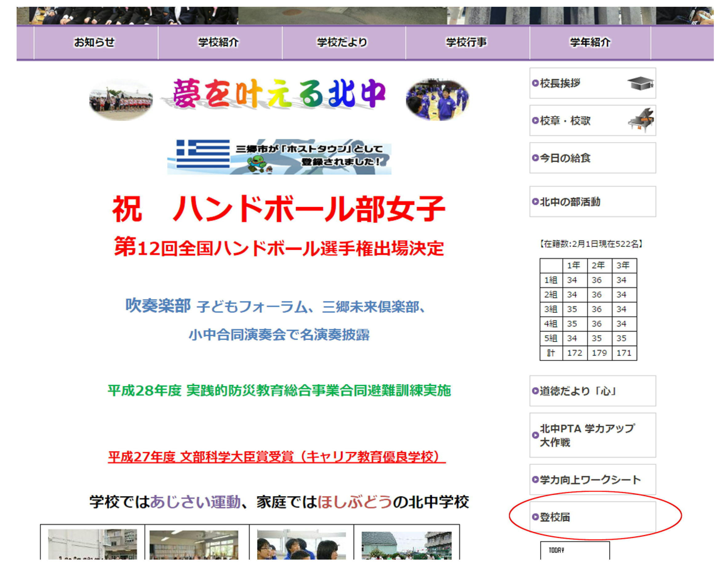Click the 計 total row label
Image resolution: width=728 pixels, height=583 pixels.
[x=551, y=353]
